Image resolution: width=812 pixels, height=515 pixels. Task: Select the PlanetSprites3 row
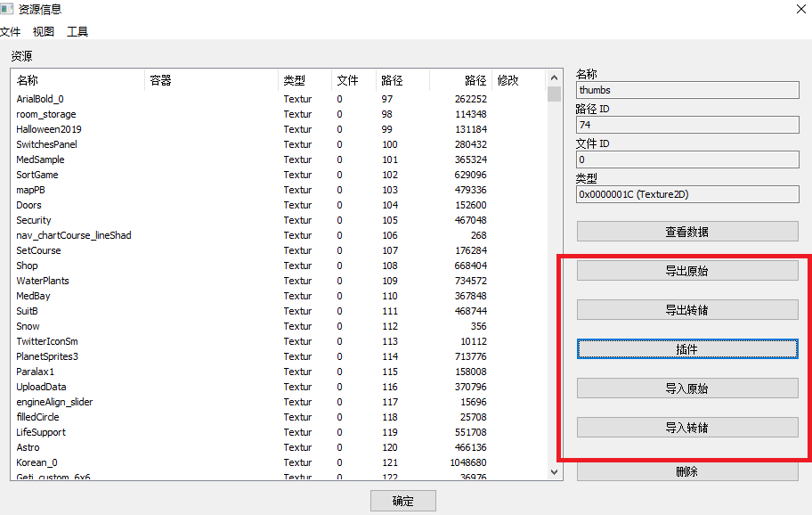tap(279, 356)
